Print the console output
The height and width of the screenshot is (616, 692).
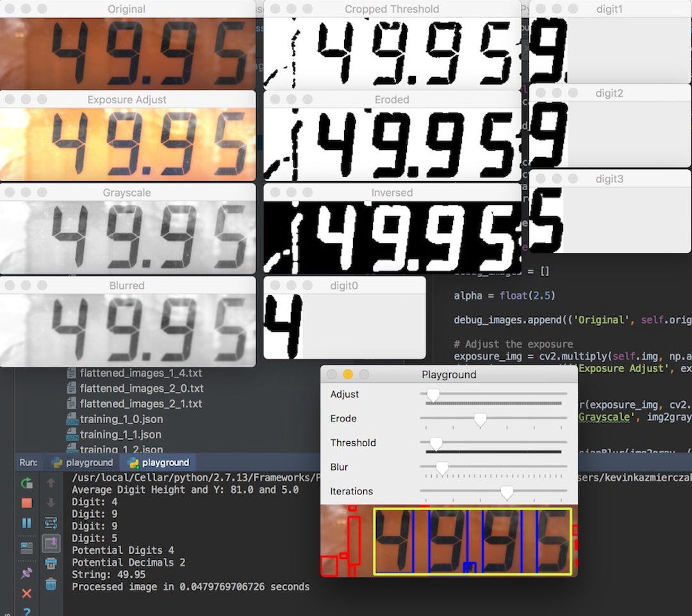point(51,562)
